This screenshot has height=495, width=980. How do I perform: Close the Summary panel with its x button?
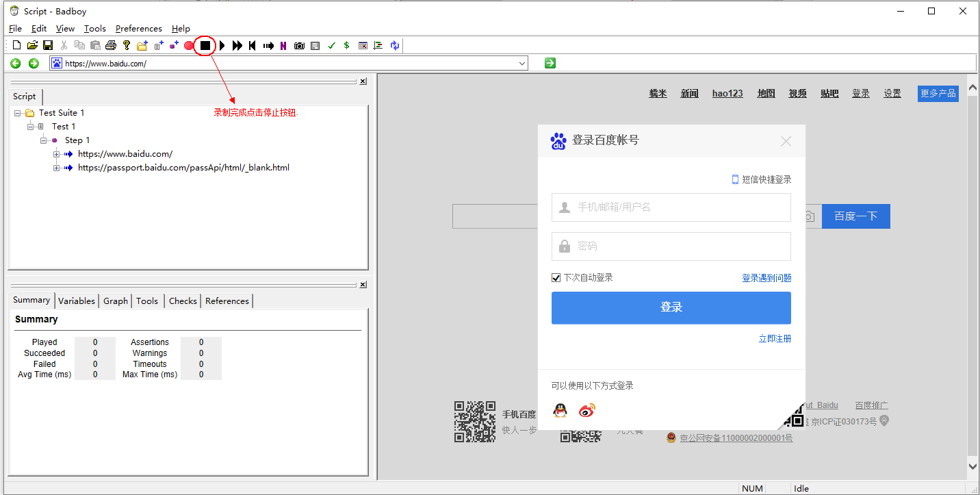click(x=363, y=284)
